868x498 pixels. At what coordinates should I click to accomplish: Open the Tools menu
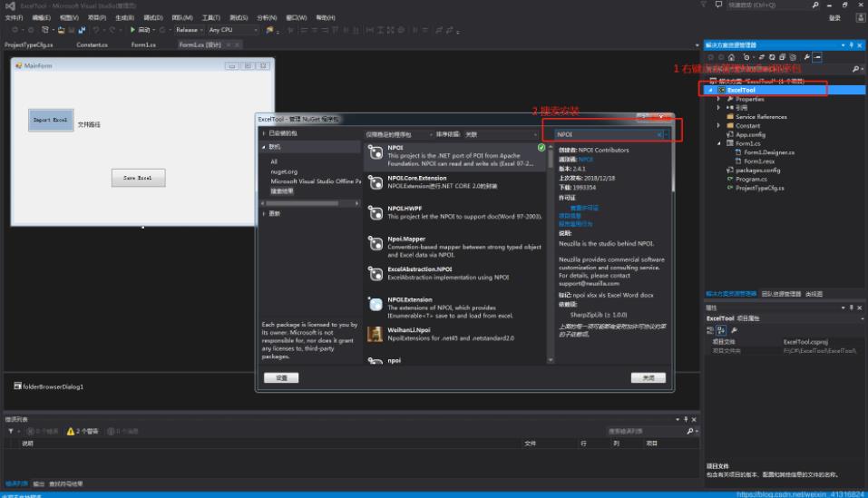[x=211, y=18]
